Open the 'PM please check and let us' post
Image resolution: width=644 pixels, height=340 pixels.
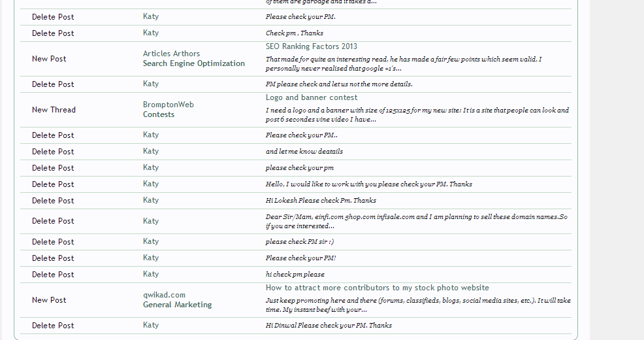339,84
